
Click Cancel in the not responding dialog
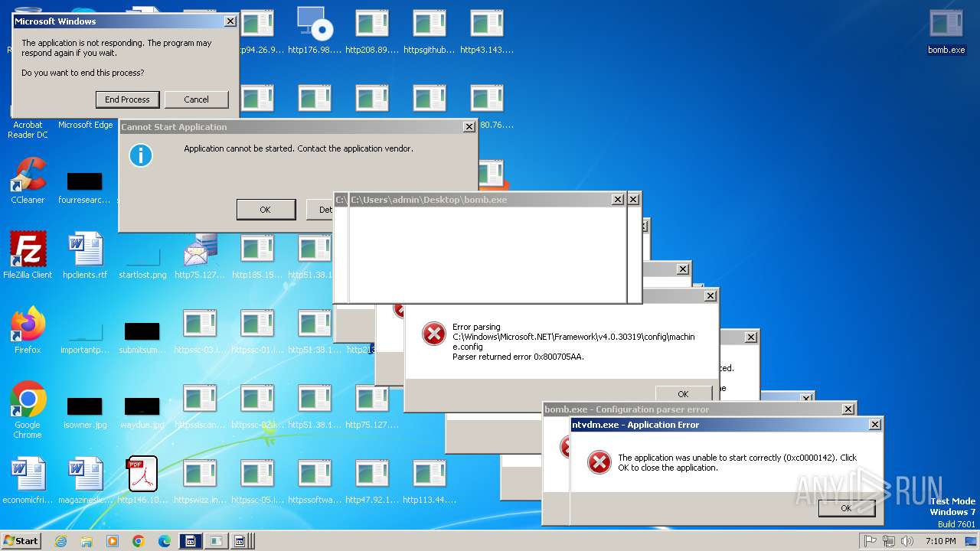point(196,99)
